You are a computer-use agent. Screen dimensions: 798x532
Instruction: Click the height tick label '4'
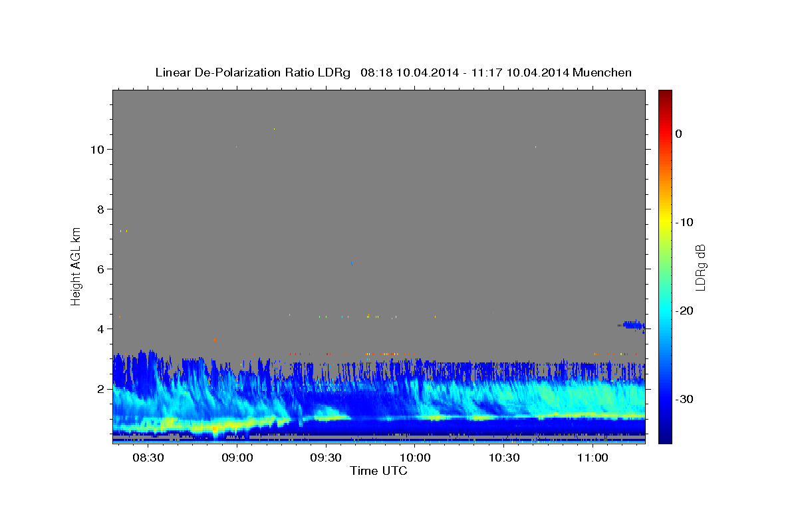coord(100,329)
